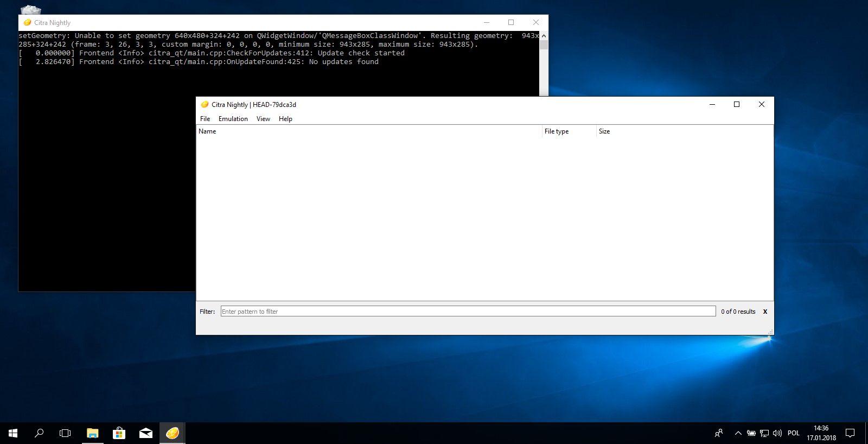This screenshot has width=868, height=444.
Task: Open the View menu
Action: [x=263, y=119]
